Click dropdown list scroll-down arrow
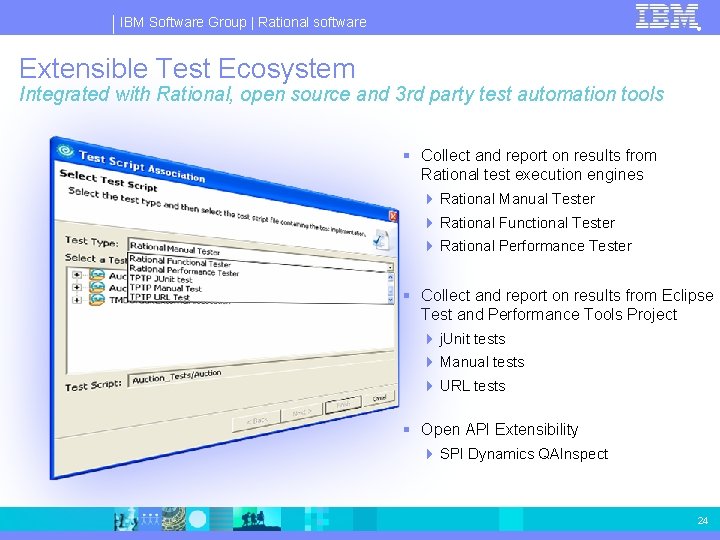The image size is (720, 540). [x=390, y=299]
